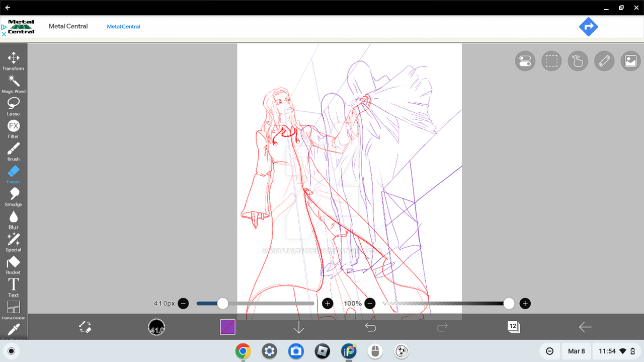Image resolution: width=644 pixels, height=362 pixels.
Task: Select the Transform tool
Action: tap(14, 61)
